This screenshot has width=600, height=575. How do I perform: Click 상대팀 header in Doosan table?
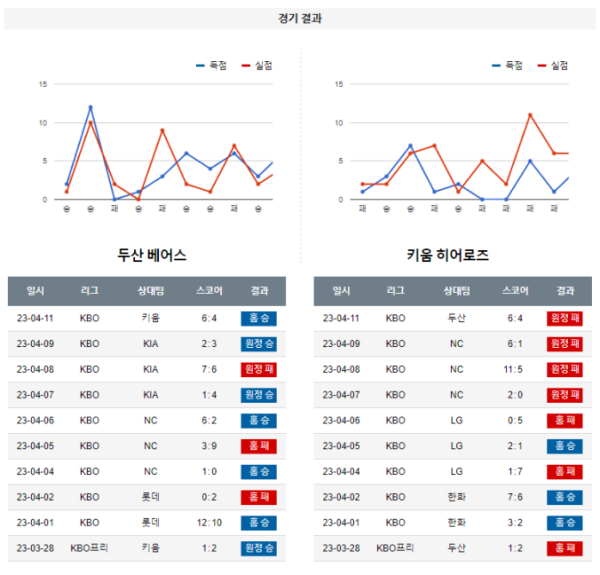click(151, 291)
